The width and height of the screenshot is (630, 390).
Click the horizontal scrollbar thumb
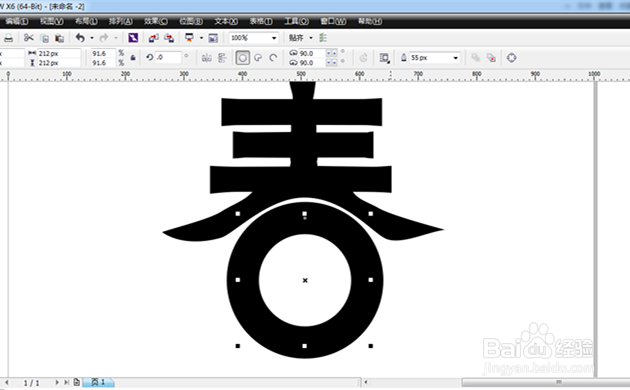click(546, 382)
